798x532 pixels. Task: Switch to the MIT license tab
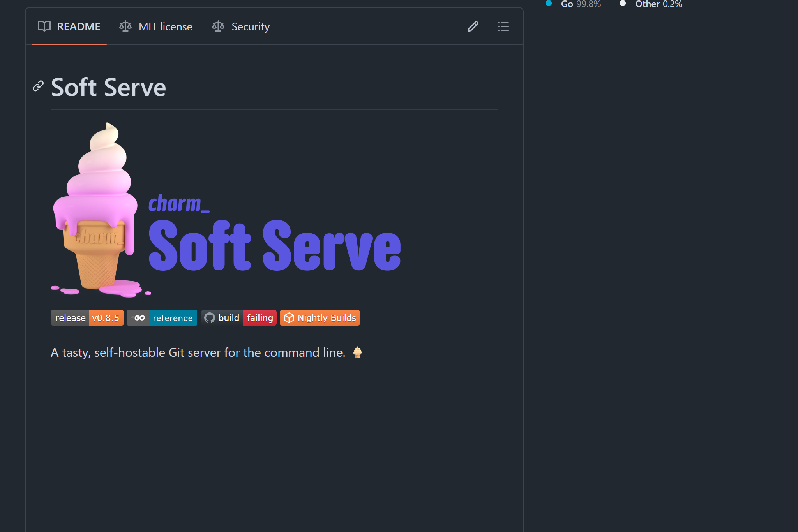click(x=165, y=26)
